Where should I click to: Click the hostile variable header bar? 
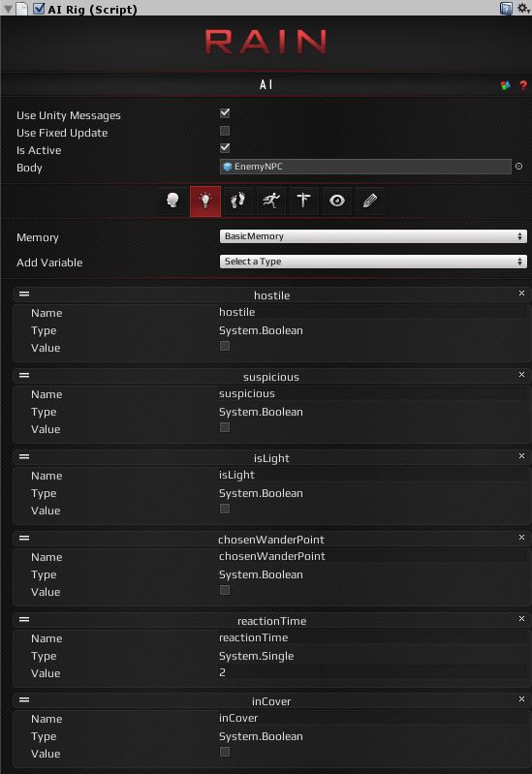point(271,294)
